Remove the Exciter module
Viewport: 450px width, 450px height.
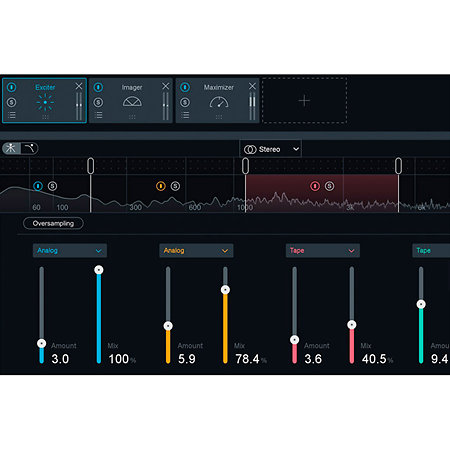(79, 86)
